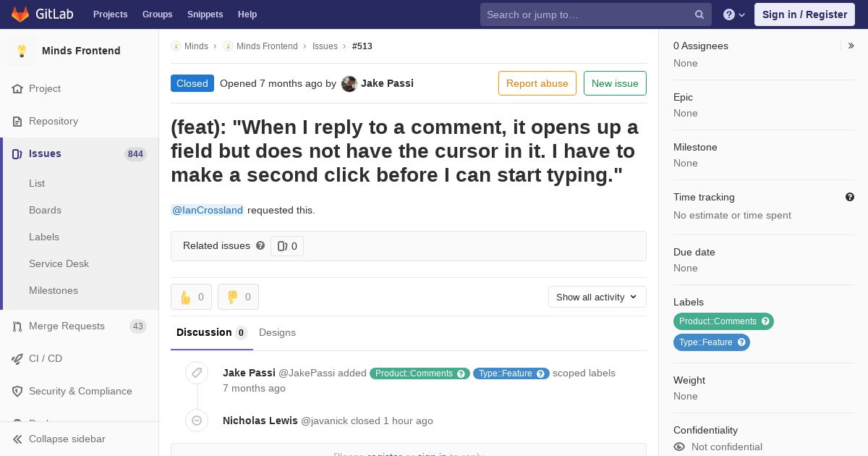
Task: Click the Discussion count badge 0
Action: (x=241, y=333)
